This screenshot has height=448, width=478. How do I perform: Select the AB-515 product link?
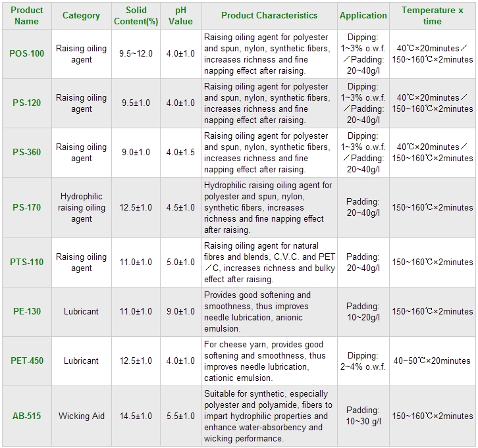click(28, 416)
